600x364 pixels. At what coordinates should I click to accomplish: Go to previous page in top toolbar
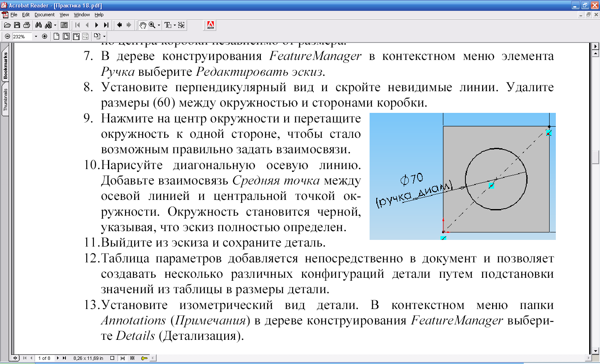[87, 25]
